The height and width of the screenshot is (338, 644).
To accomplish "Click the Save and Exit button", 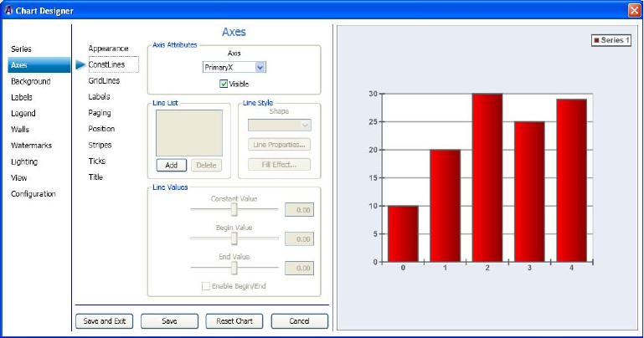I will pos(105,321).
